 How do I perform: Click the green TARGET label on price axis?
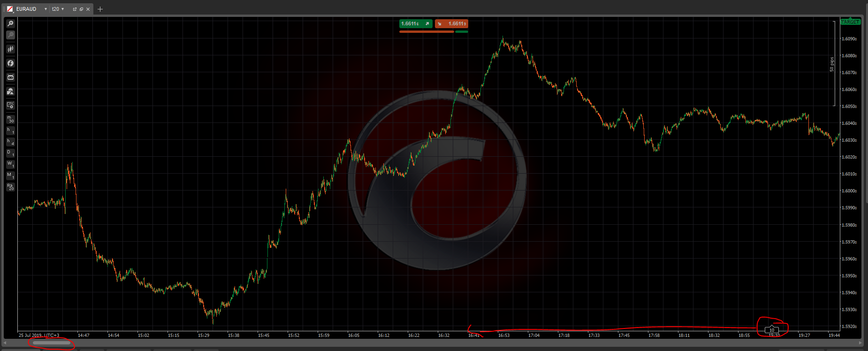click(850, 22)
